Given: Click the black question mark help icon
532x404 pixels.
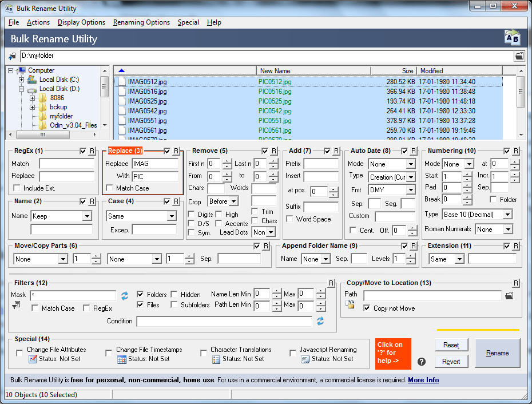Looking at the screenshot, I should (422, 362).
